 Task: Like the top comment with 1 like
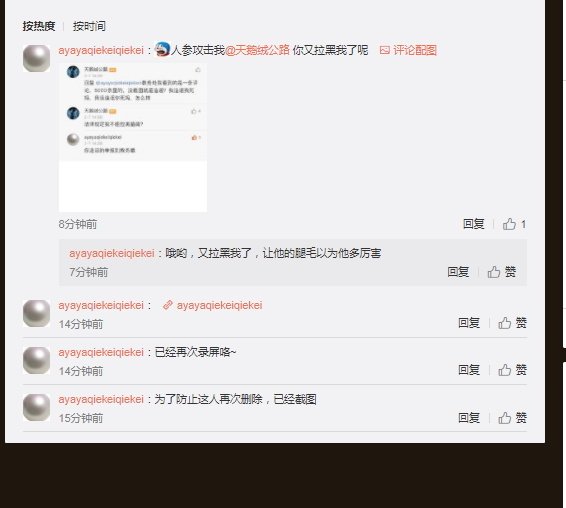pyautogui.click(x=514, y=224)
